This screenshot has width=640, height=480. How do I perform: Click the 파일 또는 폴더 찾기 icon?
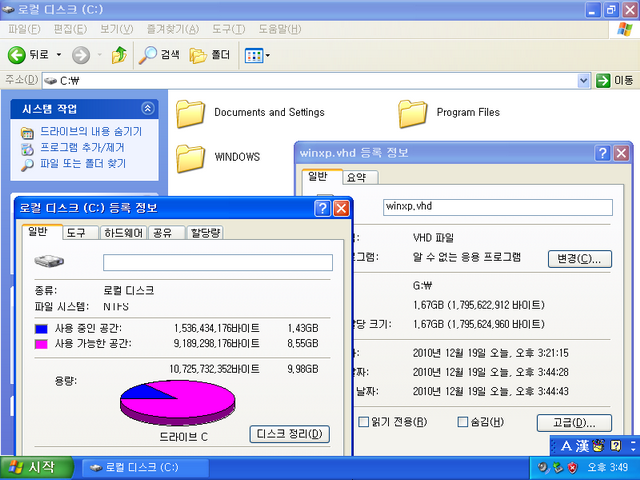(x=27, y=165)
